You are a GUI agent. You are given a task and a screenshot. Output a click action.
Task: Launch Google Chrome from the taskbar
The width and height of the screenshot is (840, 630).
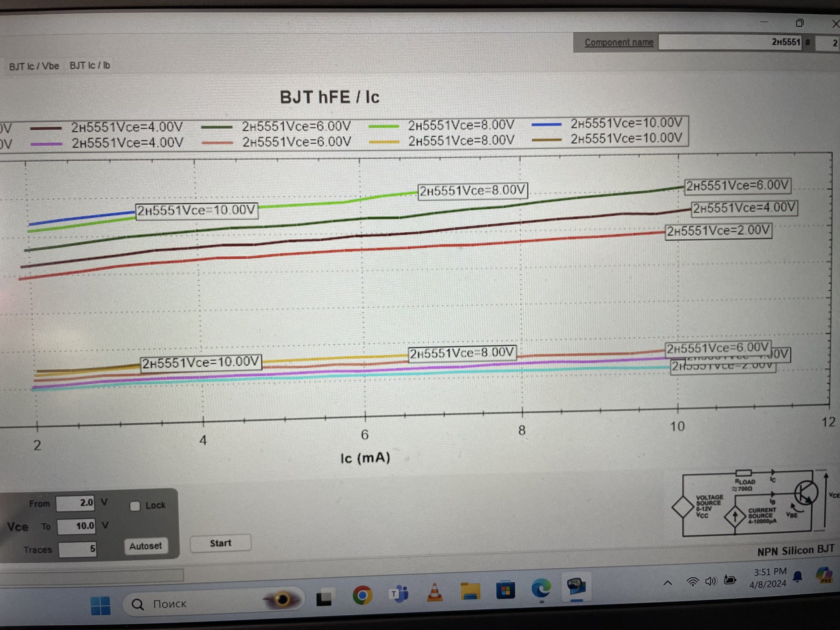click(362, 595)
